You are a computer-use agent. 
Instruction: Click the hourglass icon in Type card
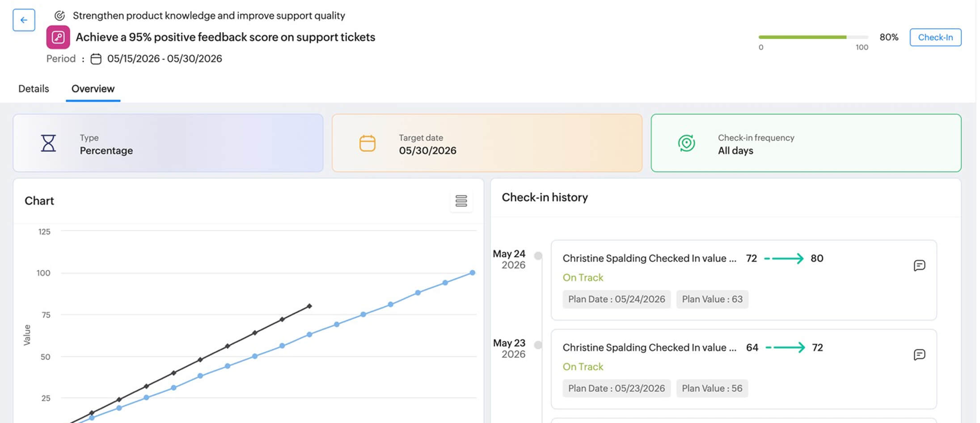point(48,143)
